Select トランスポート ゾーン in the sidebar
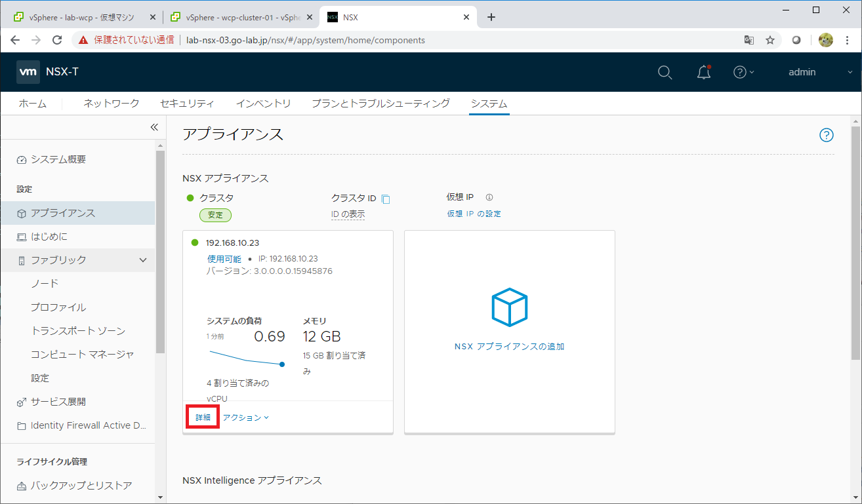This screenshot has width=862, height=504. (78, 331)
